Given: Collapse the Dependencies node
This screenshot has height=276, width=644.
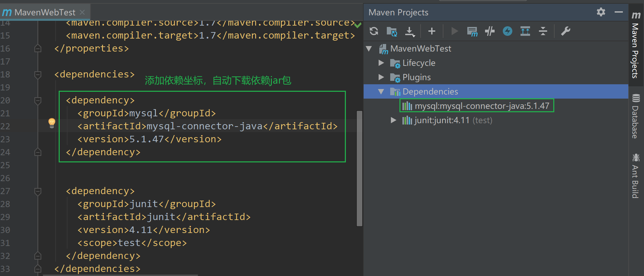Looking at the screenshot, I should 381,91.
